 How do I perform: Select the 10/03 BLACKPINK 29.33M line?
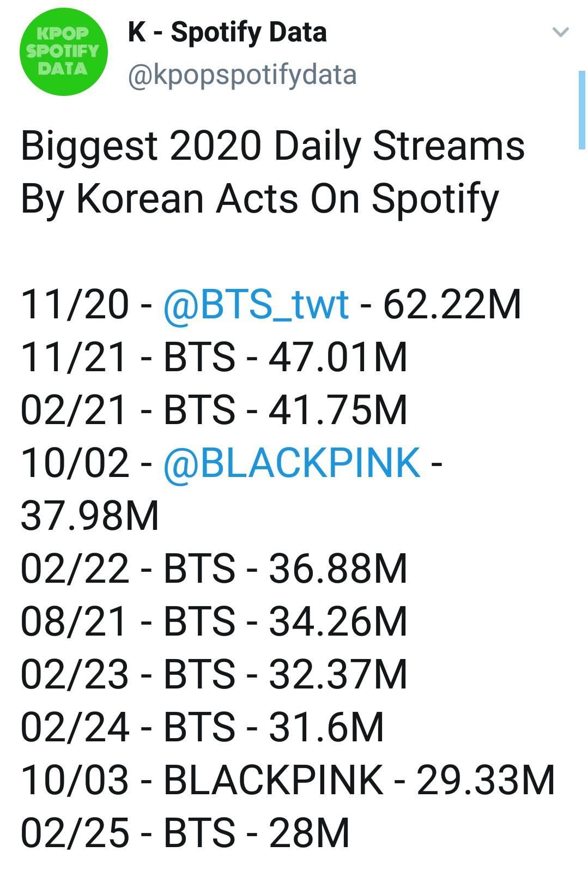click(x=287, y=780)
